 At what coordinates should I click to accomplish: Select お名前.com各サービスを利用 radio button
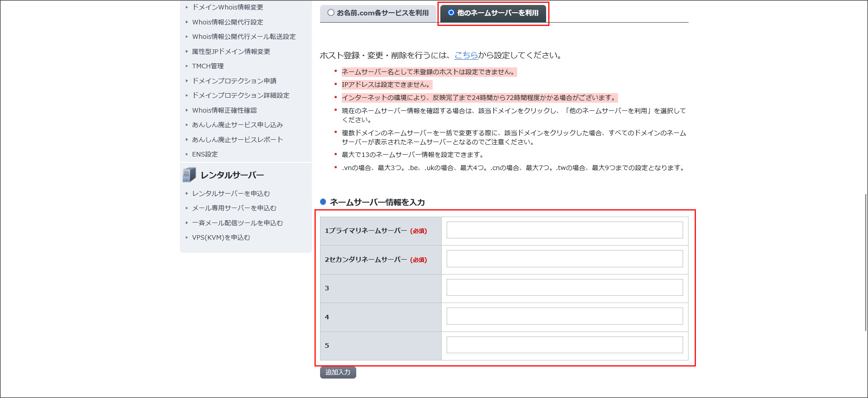click(331, 13)
